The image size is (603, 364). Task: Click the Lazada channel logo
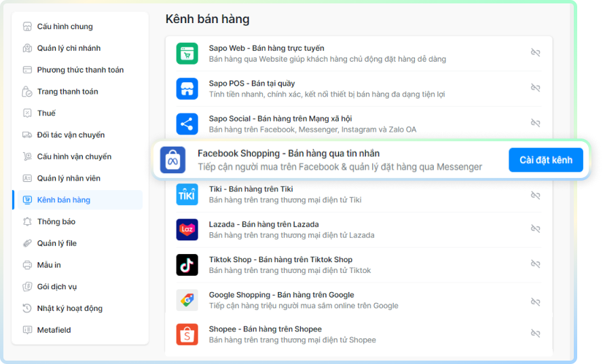point(187,230)
